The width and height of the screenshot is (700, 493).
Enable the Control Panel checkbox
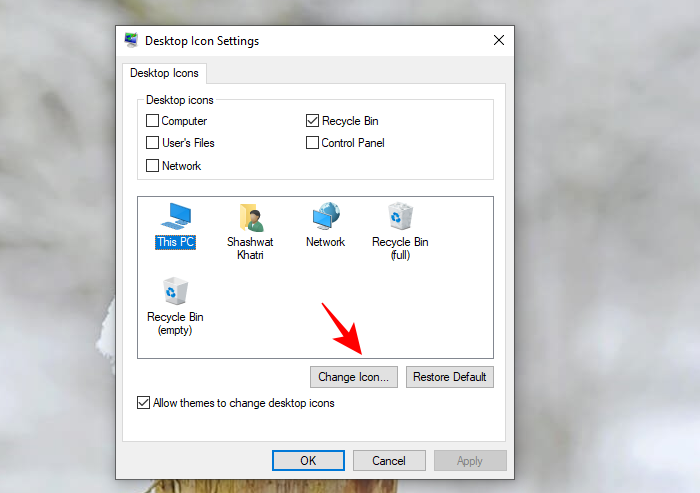pyautogui.click(x=313, y=143)
